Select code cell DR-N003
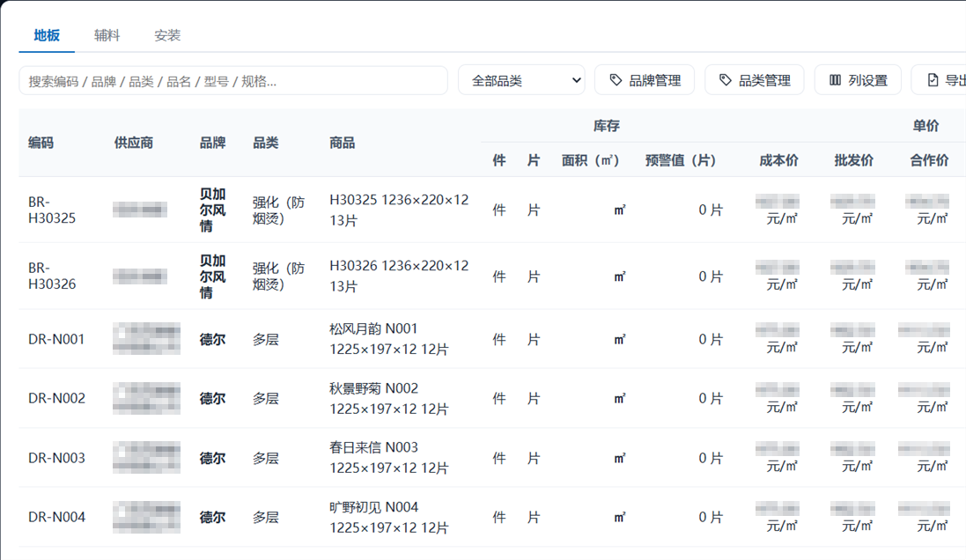 click(x=56, y=459)
